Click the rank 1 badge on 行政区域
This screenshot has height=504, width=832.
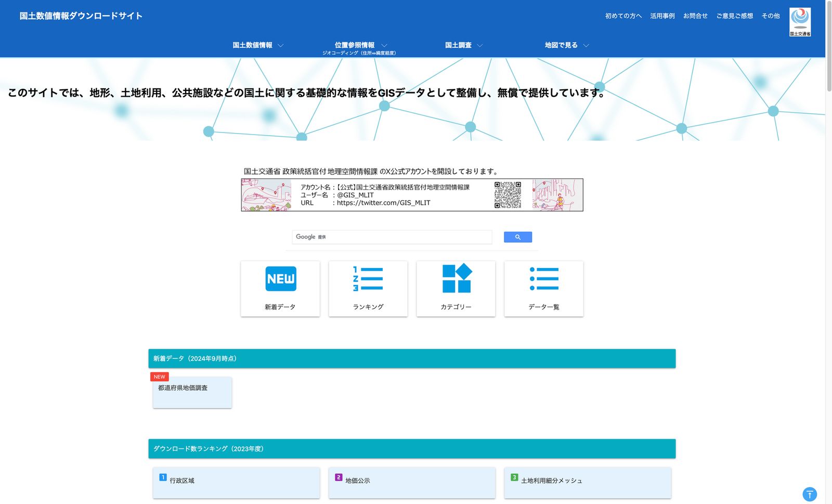(x=163, y=477)
